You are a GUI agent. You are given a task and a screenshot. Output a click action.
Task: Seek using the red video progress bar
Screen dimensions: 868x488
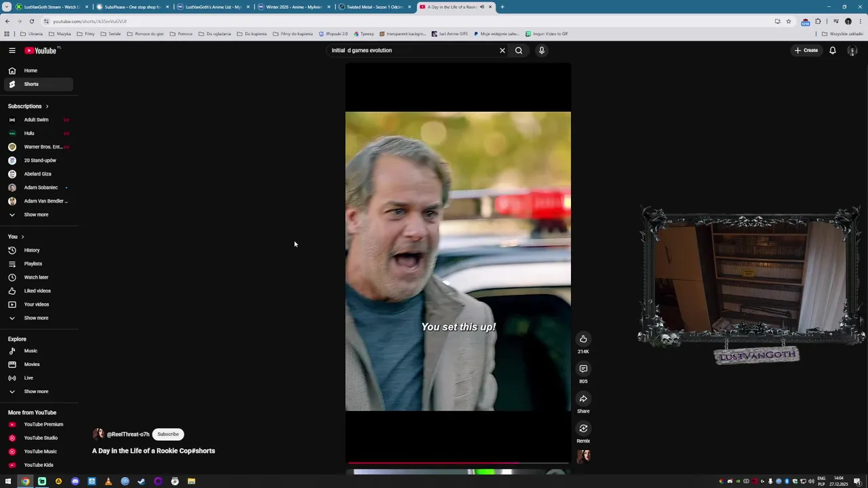458,463
